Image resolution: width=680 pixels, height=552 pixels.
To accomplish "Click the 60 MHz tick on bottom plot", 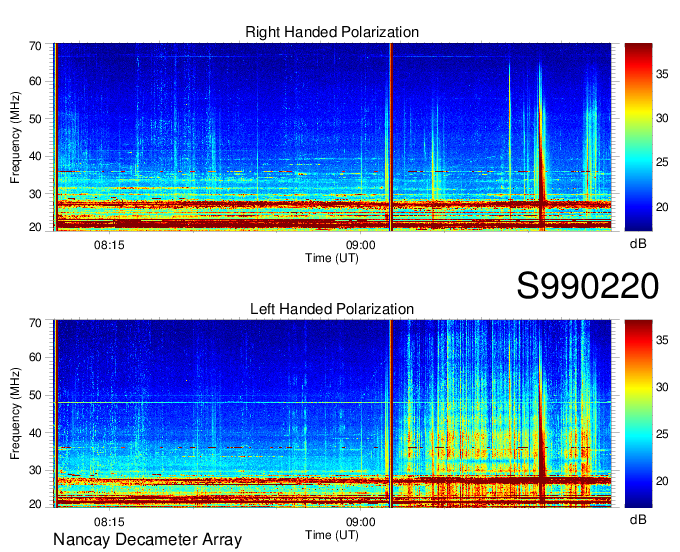I will click(x=35, y=358).
